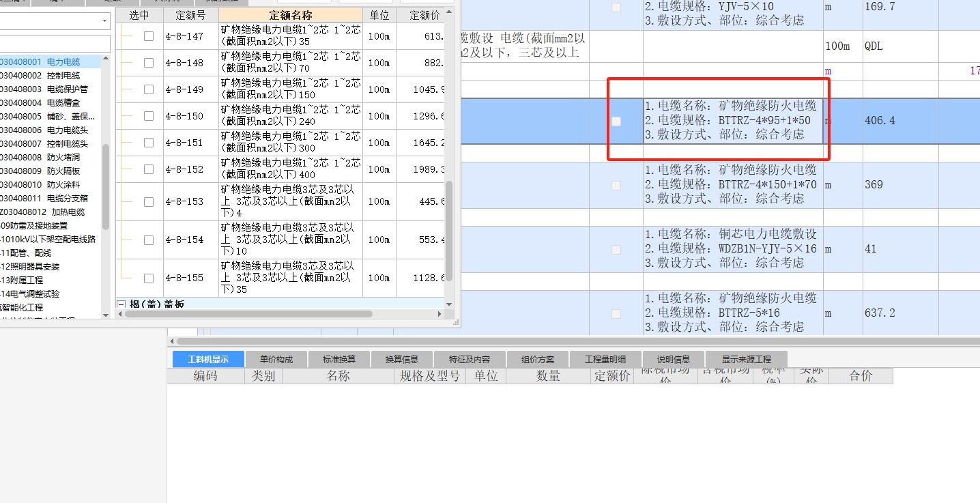980x503 pixels.
Task: Tick the checkbox for quota 4-8-152
Action: tap(149, 169)
